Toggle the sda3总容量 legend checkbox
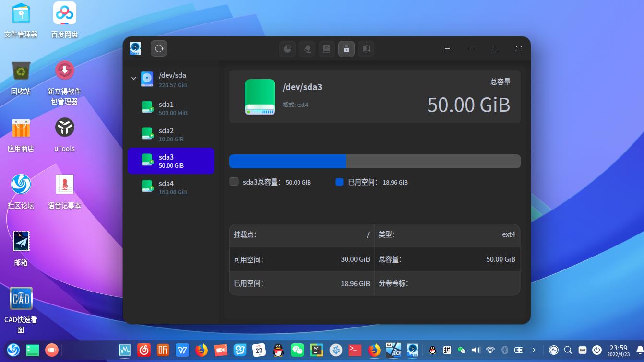This screenshot has height=362, width=644. coord(234,182)
